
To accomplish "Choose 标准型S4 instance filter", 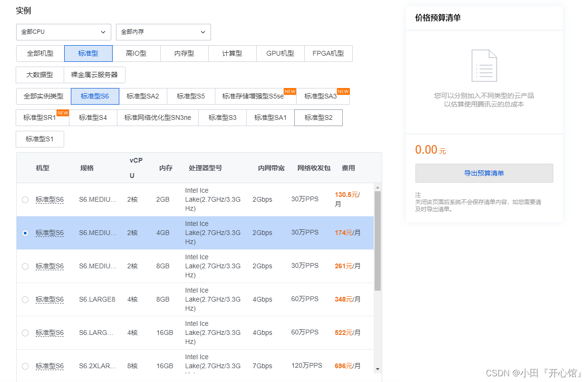I will (x=93, y=118).
